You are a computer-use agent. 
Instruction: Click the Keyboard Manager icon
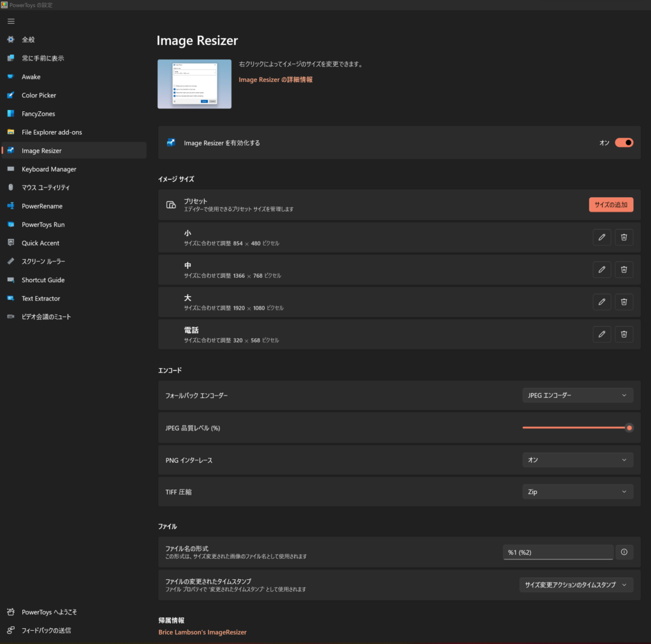click(11, 169)
